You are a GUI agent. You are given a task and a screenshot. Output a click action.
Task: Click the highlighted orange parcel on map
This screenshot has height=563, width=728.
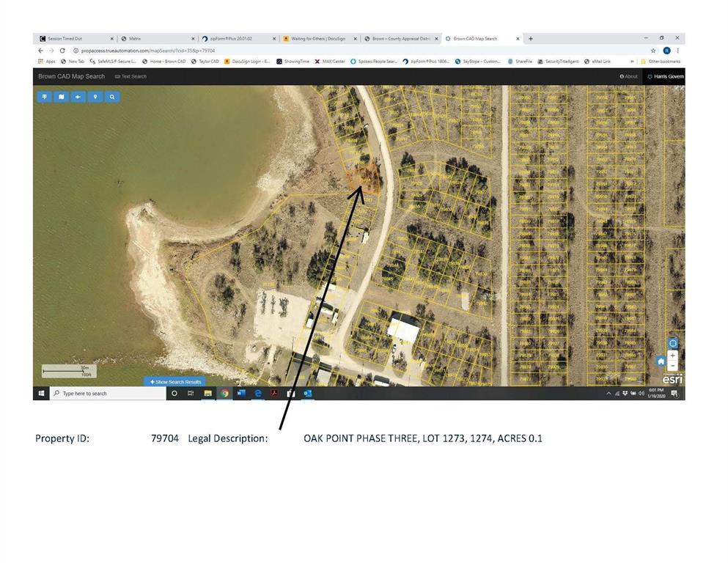[x=365, y=179]
